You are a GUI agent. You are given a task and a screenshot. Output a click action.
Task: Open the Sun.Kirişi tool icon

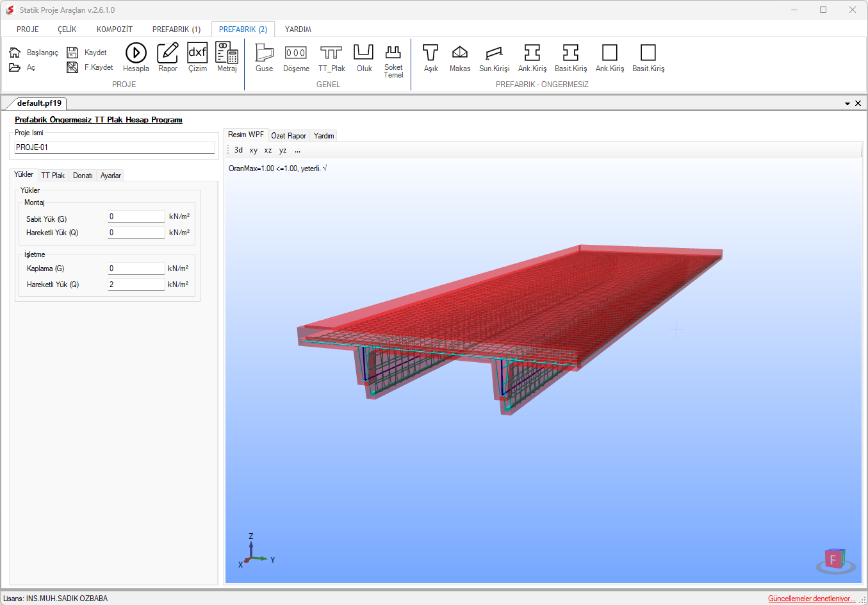(494, 58)
